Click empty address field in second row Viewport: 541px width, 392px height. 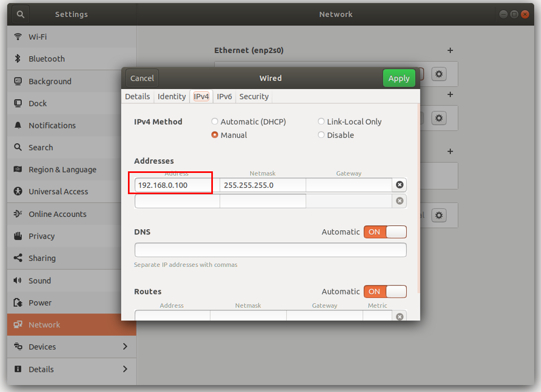point(177,201)
